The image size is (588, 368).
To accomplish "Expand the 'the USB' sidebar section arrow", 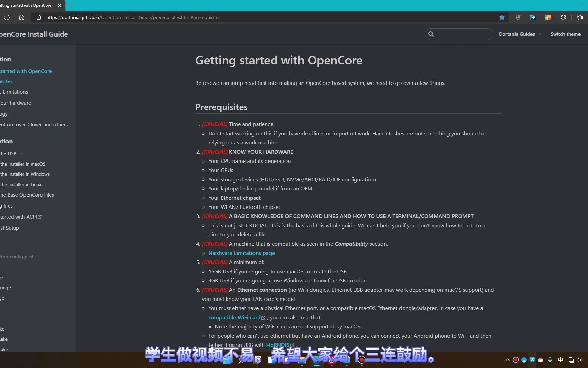I will [x=22, y=154].
